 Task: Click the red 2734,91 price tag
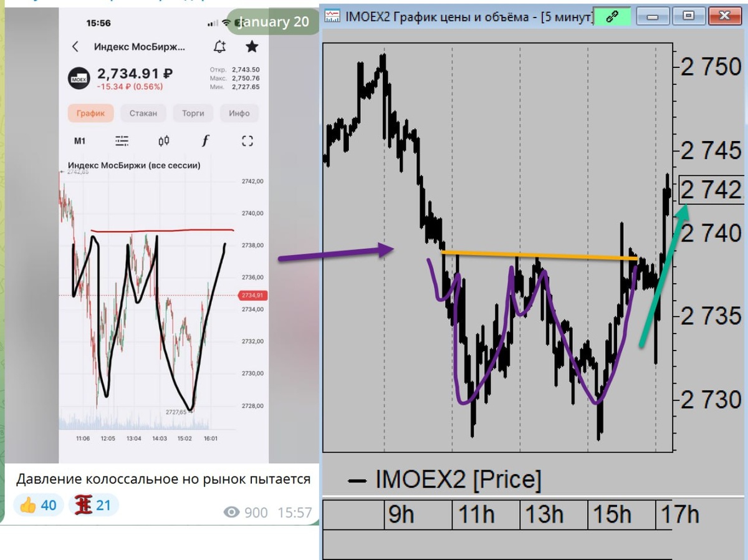pos(253,296)
